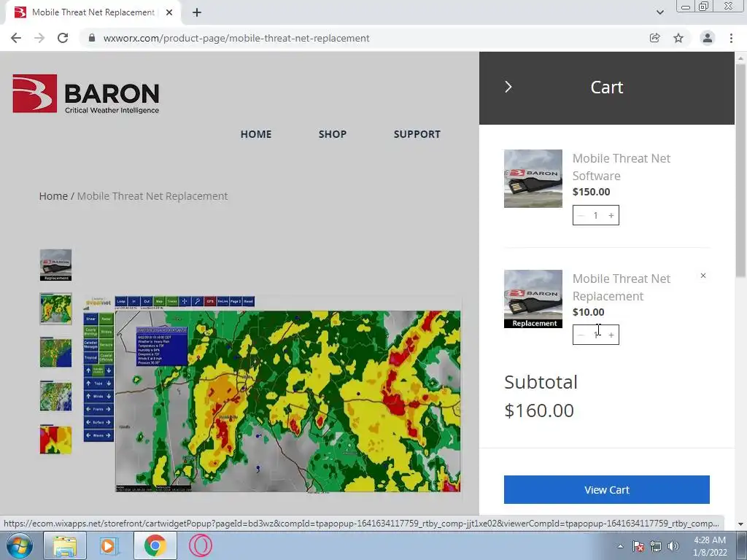This screenshot has width=747, height=560.
Task: Remove Mobile Threat Net Replacement from cart
Action: pos(703,276)
